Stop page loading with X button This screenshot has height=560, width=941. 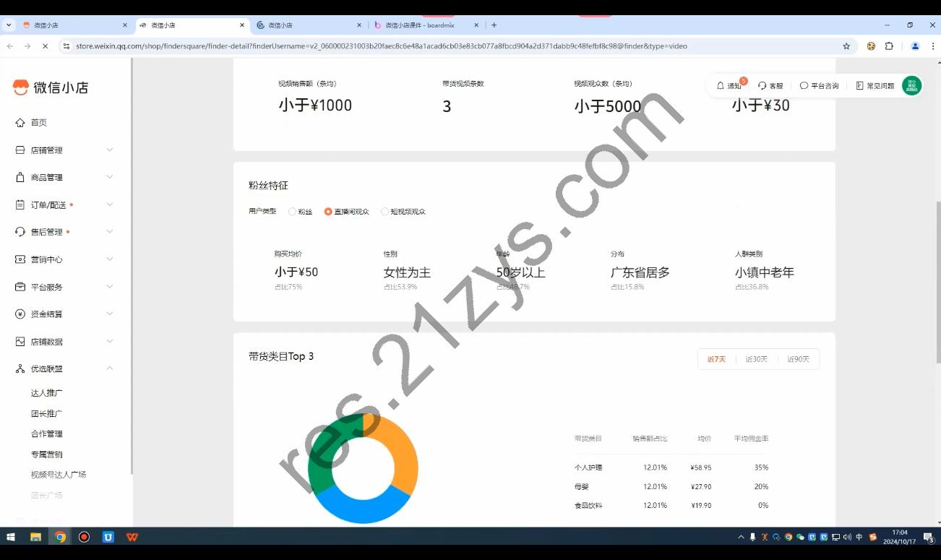tap(45, 46)
